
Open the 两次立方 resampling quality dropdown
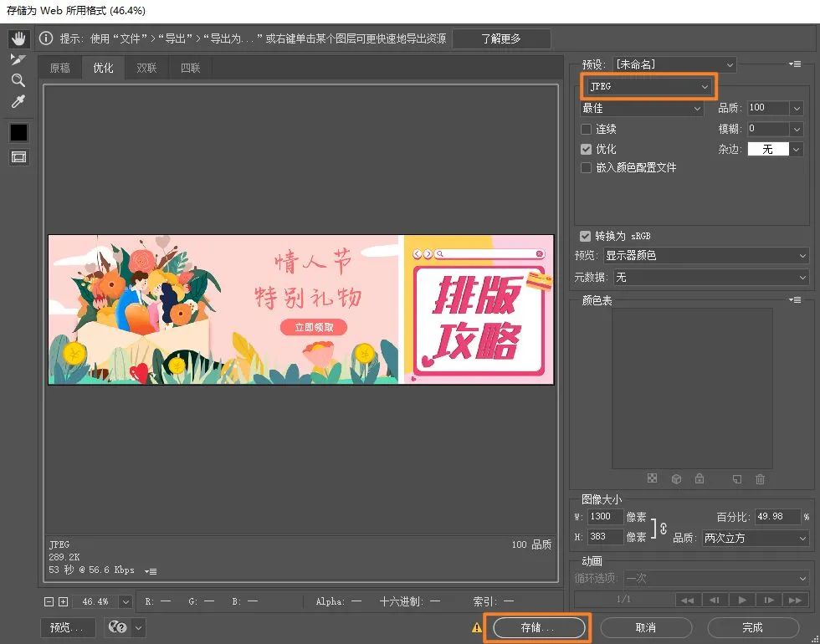(755, 537)
